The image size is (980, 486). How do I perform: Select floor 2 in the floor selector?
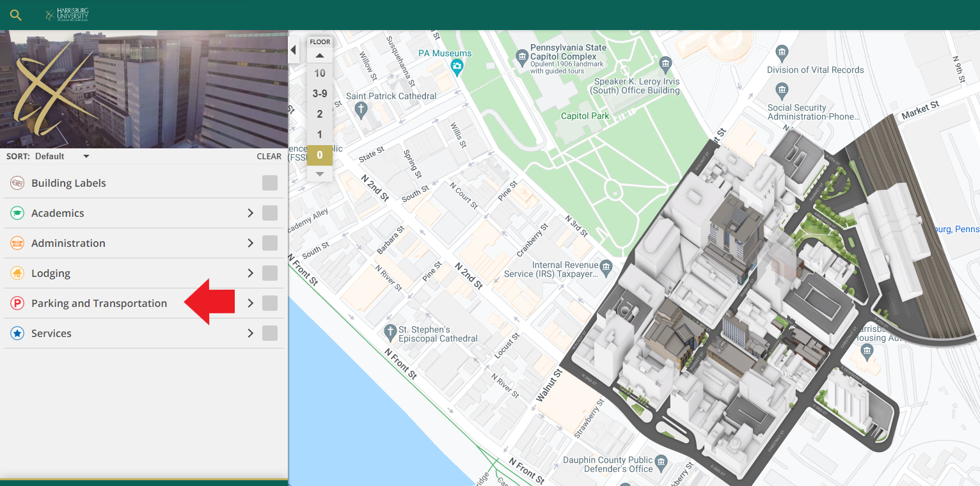[x=320, y=114]
